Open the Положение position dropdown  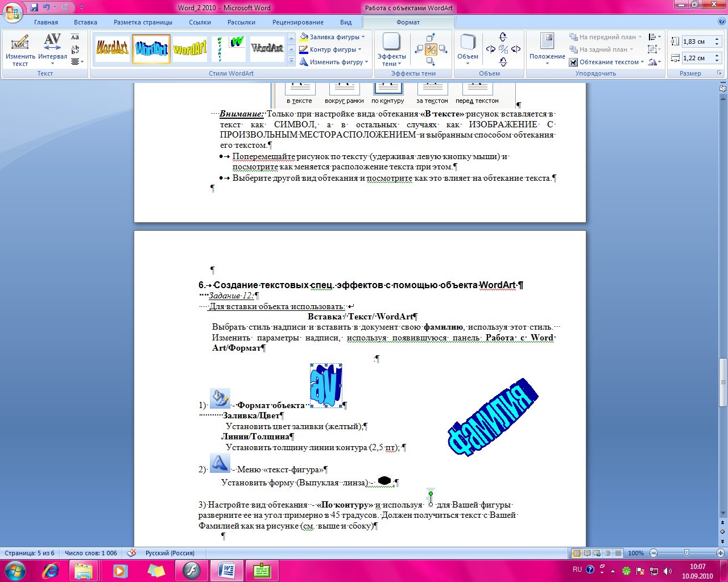547,50
